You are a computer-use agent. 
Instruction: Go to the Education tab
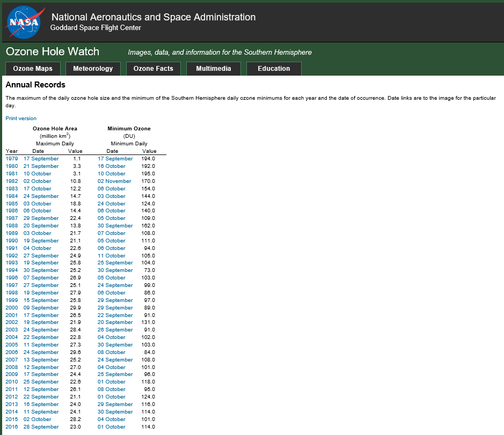tap(274, 69)
